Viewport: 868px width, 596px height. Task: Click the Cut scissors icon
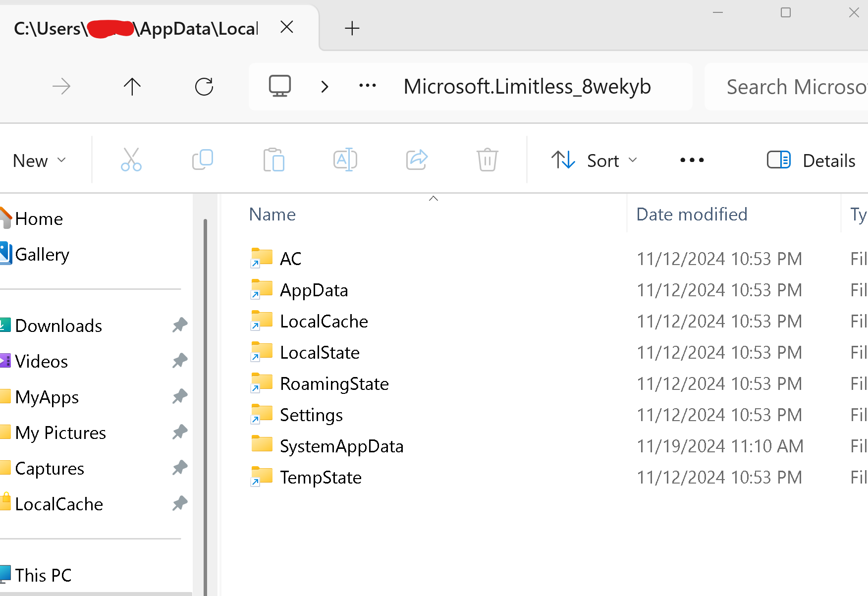[131, 160]
